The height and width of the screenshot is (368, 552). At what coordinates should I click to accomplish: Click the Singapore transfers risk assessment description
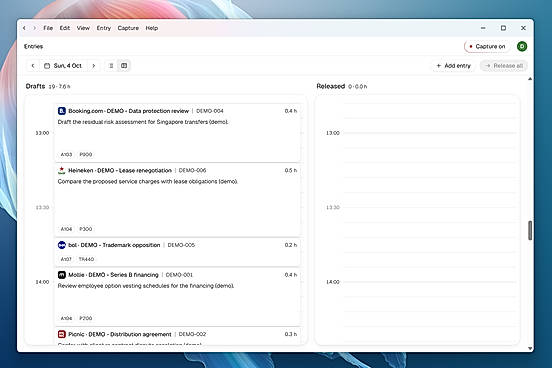[x=143, y=122]
